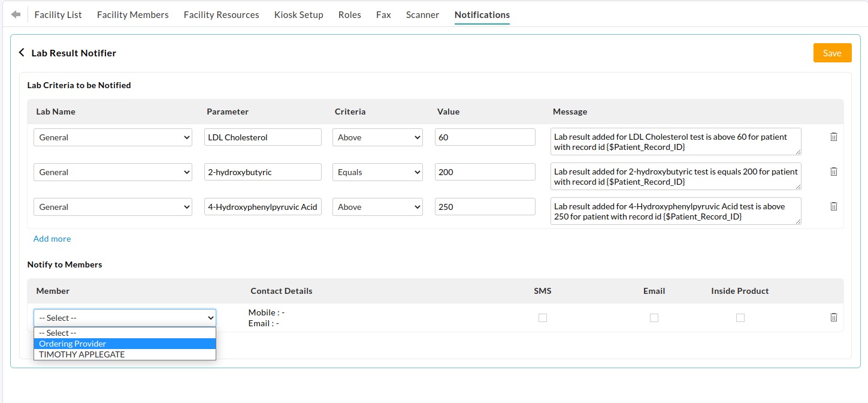The width and height of the screenshot is (868, 403).
Task: Open the Kiosk Setup tab
Action: [x=299, y=14]
